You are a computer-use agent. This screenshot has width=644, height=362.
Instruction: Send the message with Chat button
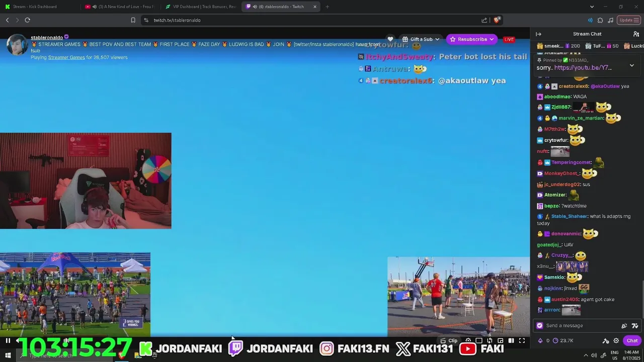632,340
